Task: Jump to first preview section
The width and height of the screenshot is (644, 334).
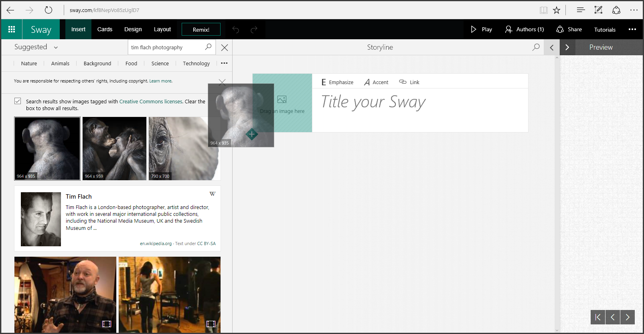Action: click(x=598, y=317)
